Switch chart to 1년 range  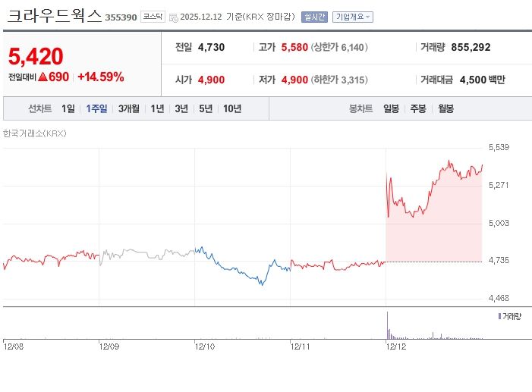[x=157, y=108]
